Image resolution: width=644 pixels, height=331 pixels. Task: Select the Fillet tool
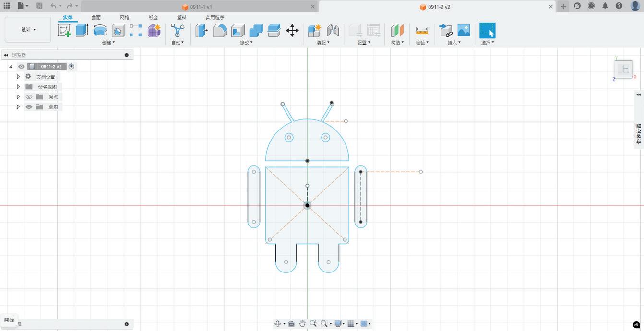coord(220,30)
